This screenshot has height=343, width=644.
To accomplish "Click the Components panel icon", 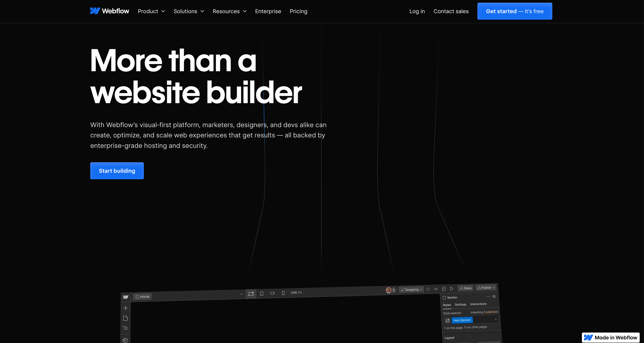I will coord(126,339).
